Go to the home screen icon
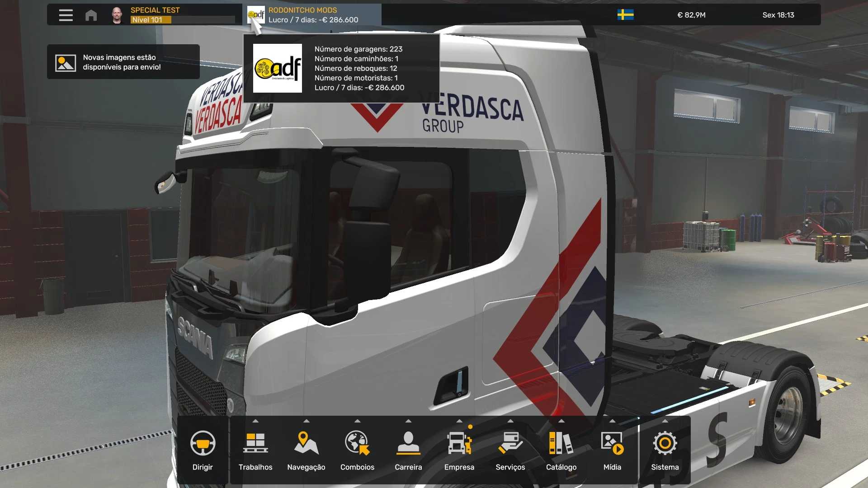Image resolution: width=868 pixels, height=488 pixels. [91, 15]
